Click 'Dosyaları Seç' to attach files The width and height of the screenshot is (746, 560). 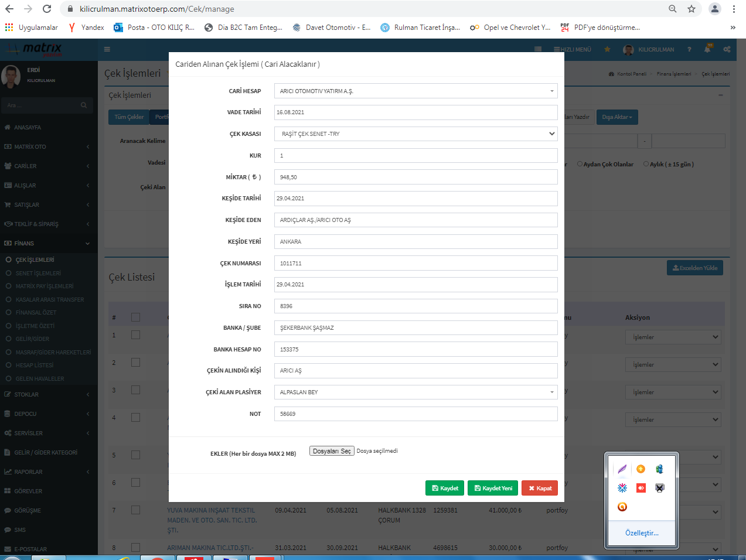(332, 451)
